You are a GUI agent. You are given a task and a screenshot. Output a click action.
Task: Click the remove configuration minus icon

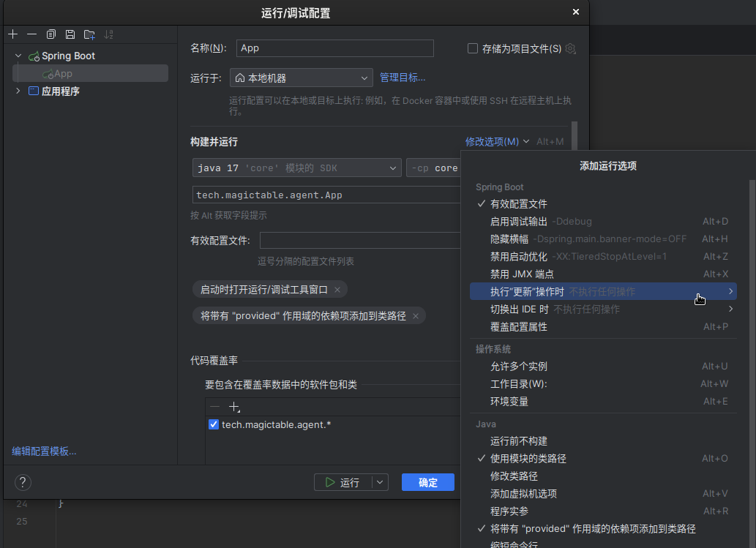(31, 34)
